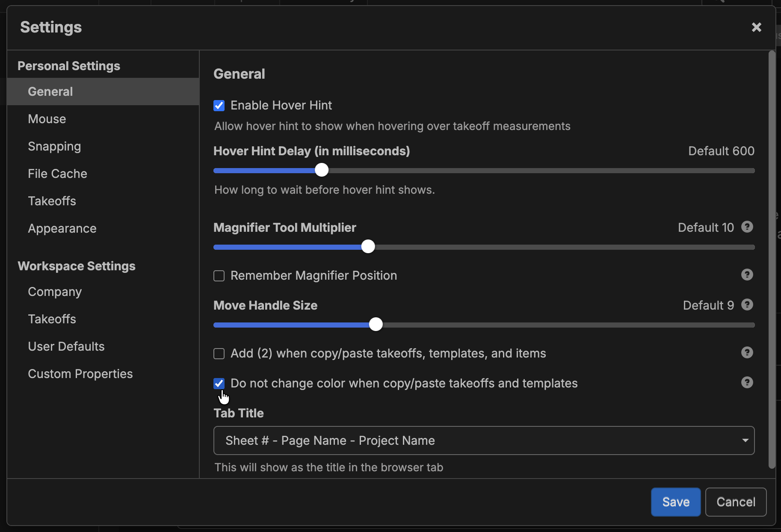Switch to Snapping settings

pos(54,146)
